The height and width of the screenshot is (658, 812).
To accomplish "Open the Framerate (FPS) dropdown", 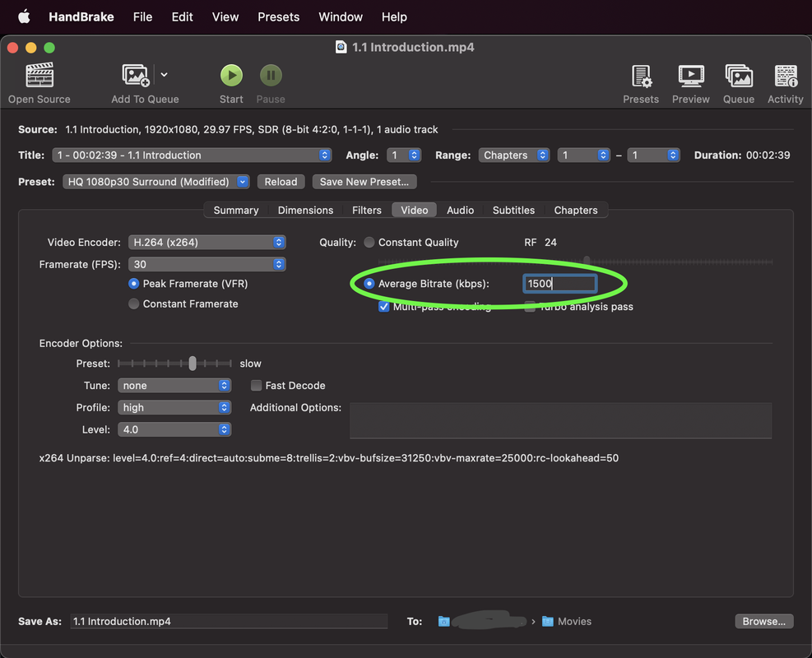I will 206,264.
